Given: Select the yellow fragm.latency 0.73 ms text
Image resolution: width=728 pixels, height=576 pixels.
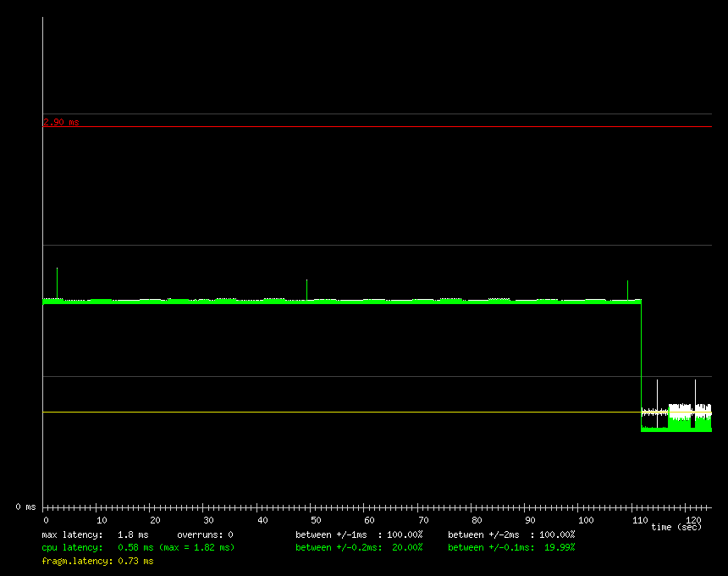Looking at the screenshot, I should [x=97, y=561].
